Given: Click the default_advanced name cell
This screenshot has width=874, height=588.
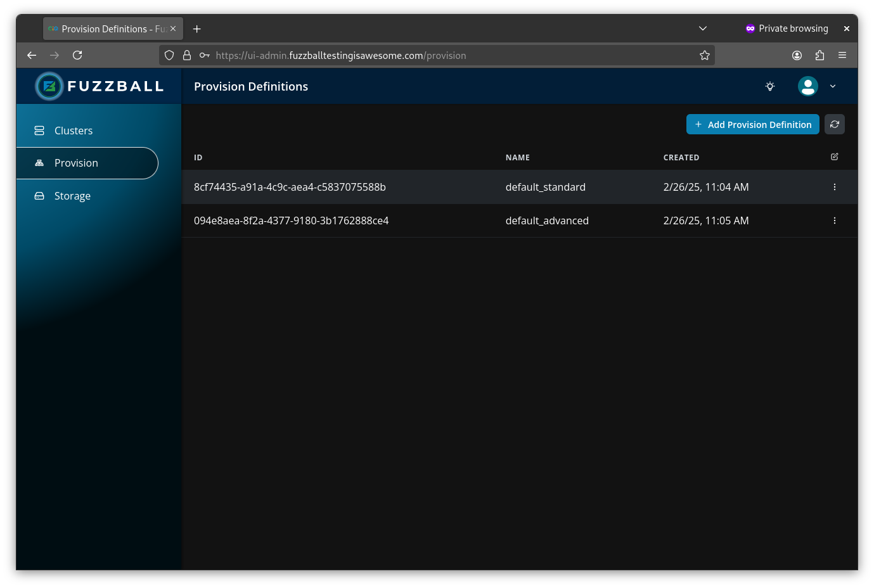Looking at the screenshot, I should coord(547,220).
